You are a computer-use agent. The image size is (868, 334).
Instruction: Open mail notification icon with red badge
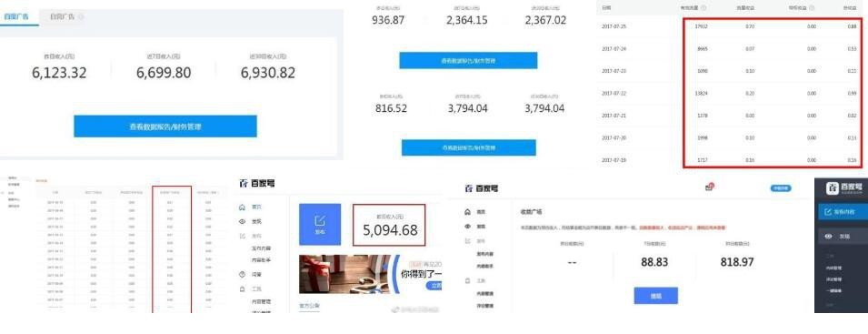[x=709, y=187]
